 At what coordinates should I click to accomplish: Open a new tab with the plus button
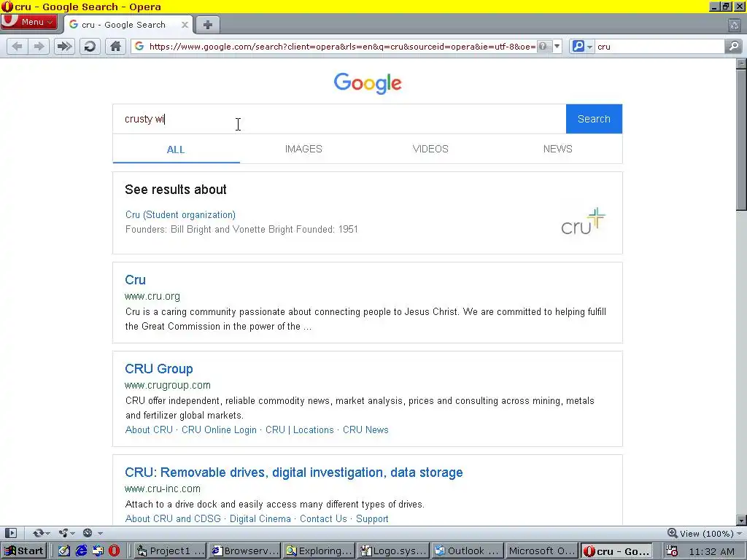(x=208, y=25)
